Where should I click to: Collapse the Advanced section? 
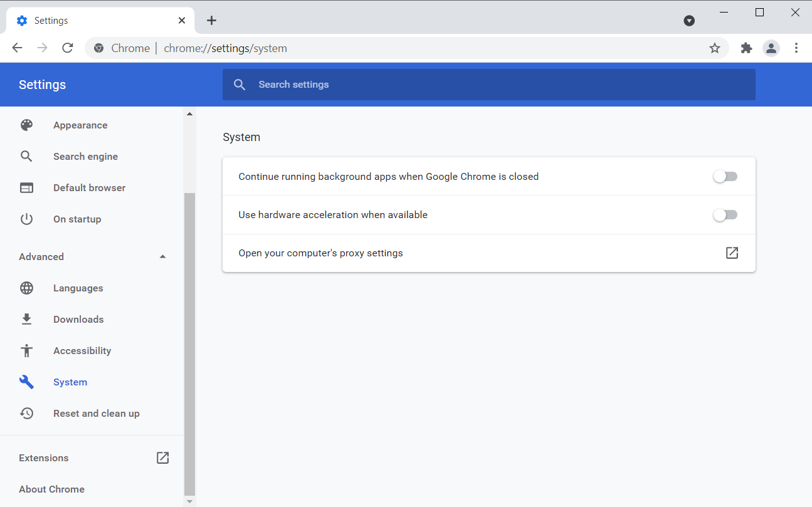(x=162, y=257)
